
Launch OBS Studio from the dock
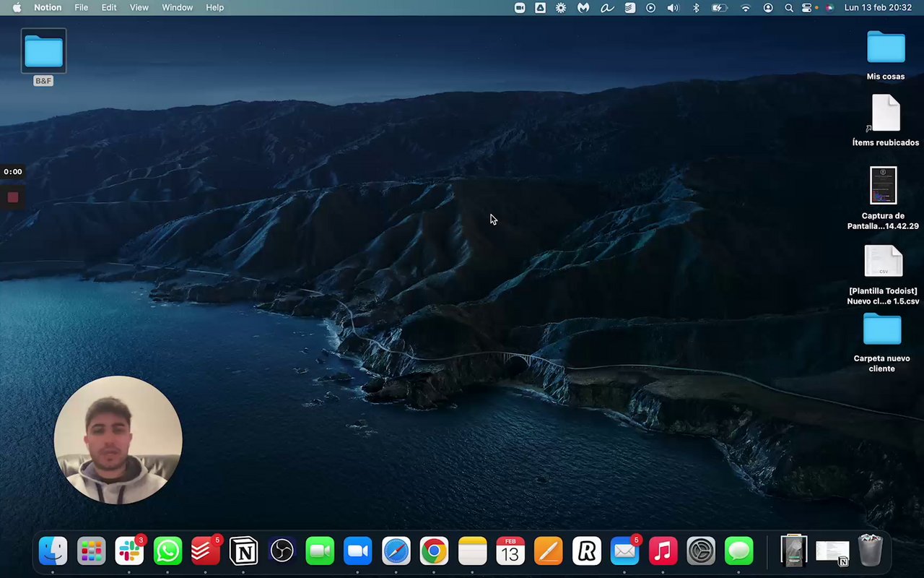282,552
